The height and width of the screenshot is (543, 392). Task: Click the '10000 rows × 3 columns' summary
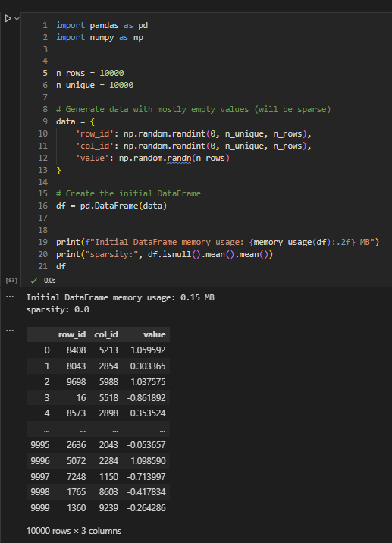(x=74, y=531)
